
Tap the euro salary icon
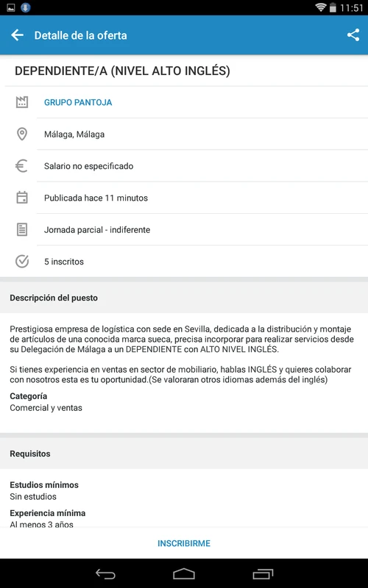pos(22,166)
